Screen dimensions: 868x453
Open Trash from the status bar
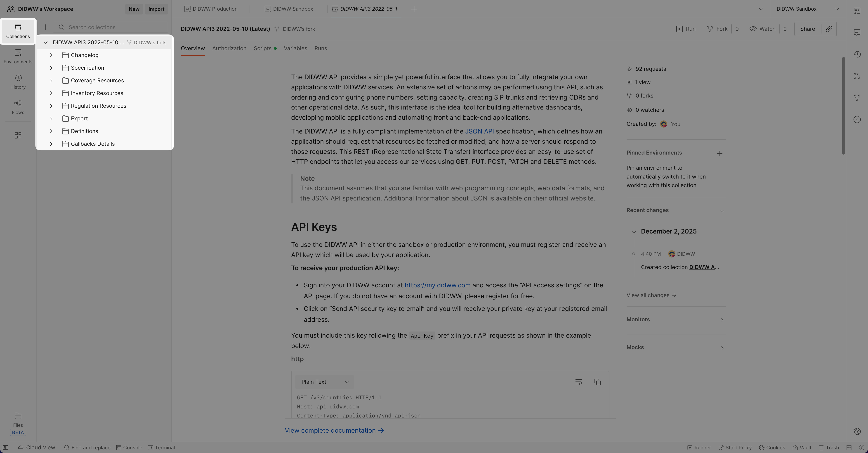point(829,448)
